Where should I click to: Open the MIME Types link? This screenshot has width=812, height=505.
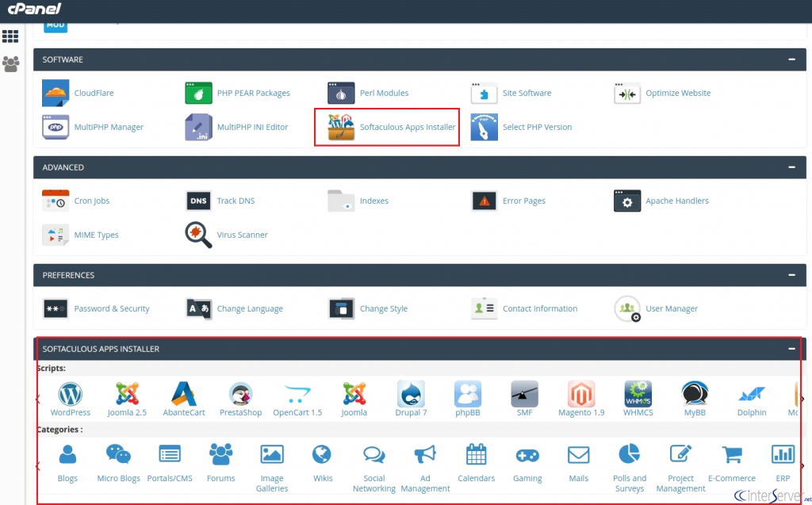[x=96, y=235]
